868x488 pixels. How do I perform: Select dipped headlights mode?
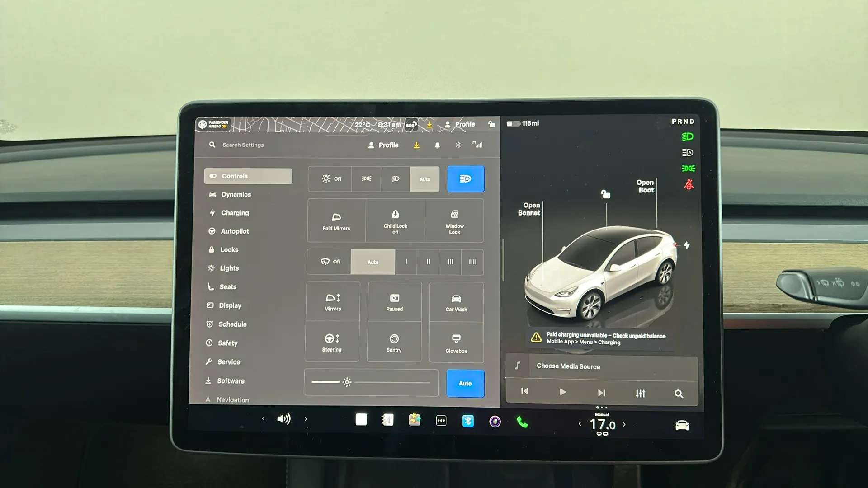click(395, 179)
